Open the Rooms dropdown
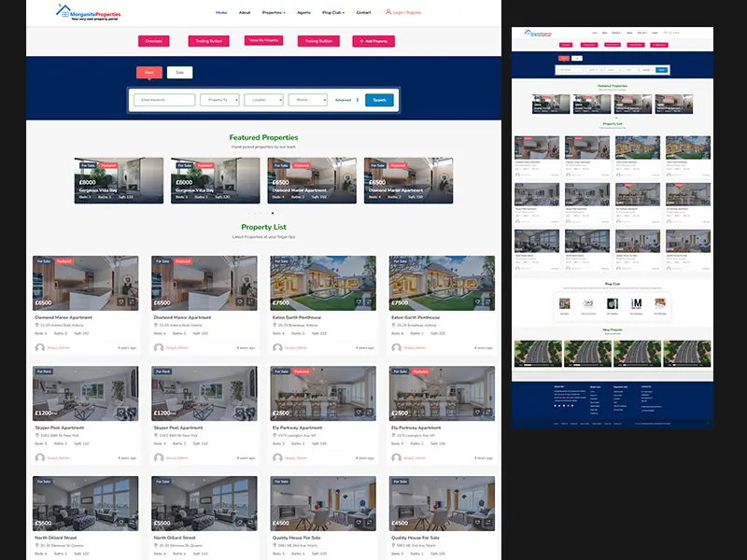This screenshot has height=560, width=747. 308,100
